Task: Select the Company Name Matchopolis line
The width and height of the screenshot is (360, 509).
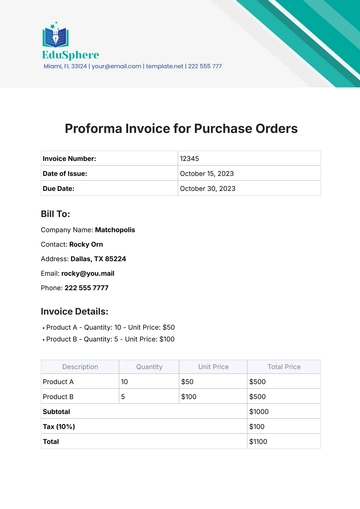Action: pyautogui.click(x=88, y=230)
